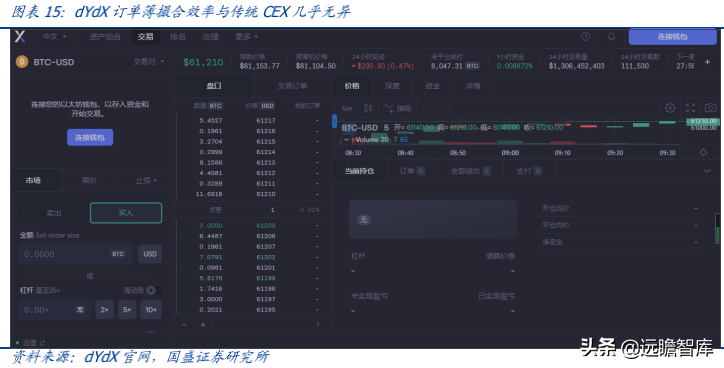724x368 pixels.
Task: Open the 全部成交 fills tab
Action: tap(471, 171)
